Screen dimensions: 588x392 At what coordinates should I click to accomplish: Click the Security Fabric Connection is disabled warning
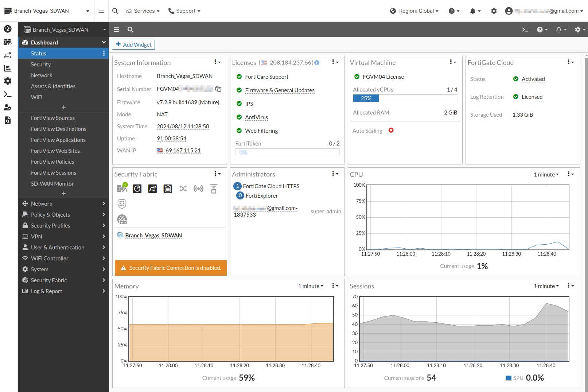click(x=170, y=268)
